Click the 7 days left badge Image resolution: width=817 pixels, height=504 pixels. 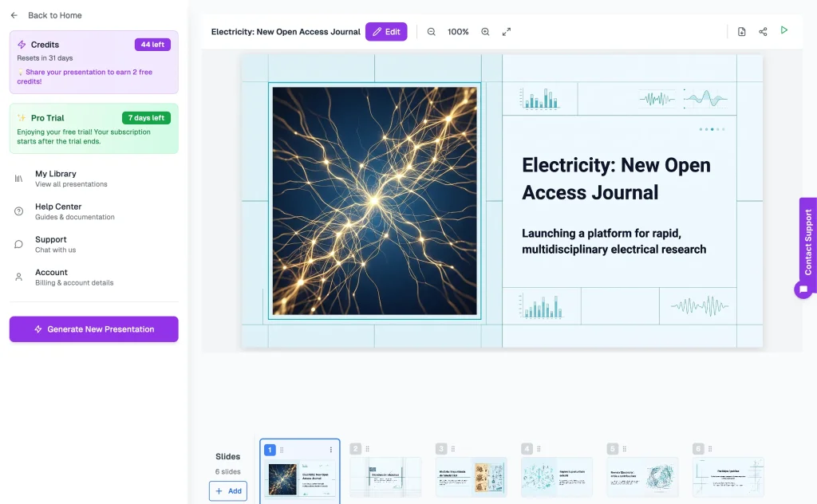(x=147, y=118)
